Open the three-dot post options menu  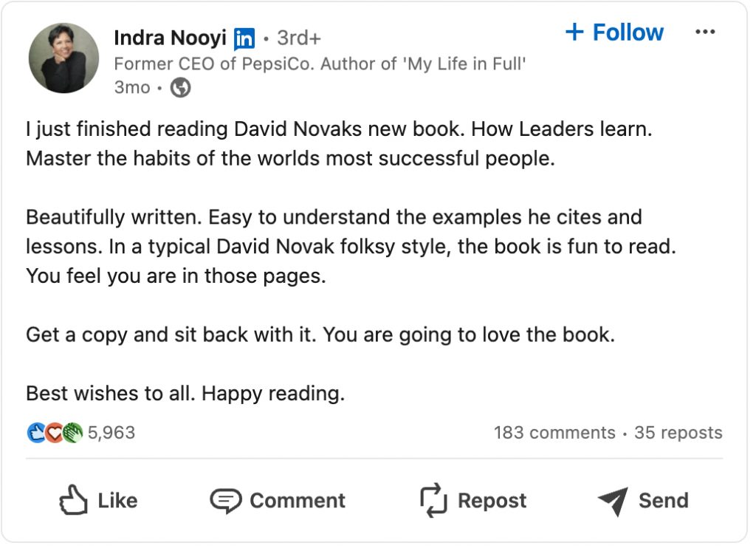(705, 32)
